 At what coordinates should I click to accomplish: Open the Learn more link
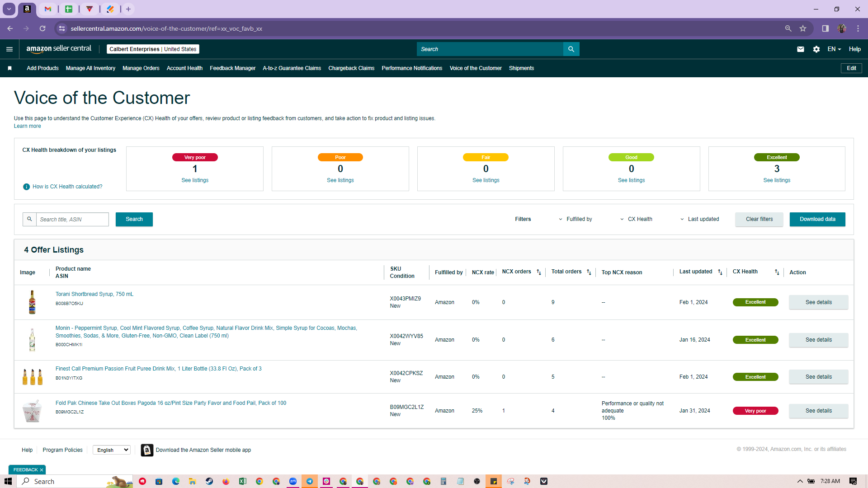[27, 126]
